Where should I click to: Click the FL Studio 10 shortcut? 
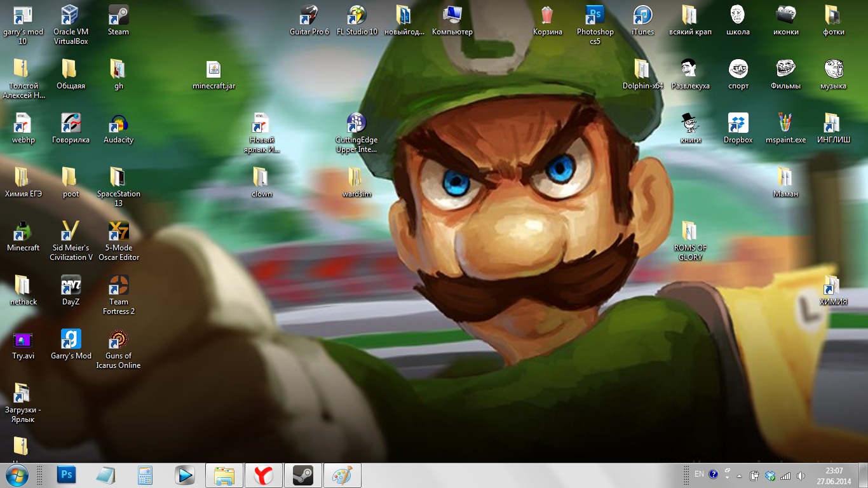[x=357, y=20]
